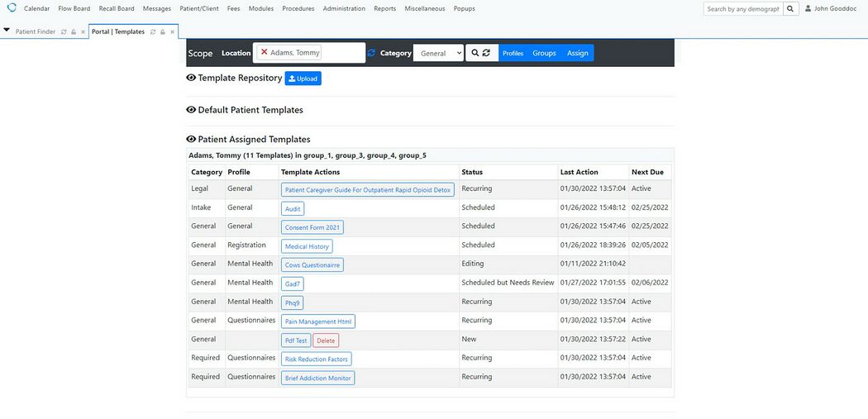Lock the Portal Templates tab
Screen dimensions: 868x419
[x=163, y=32]
